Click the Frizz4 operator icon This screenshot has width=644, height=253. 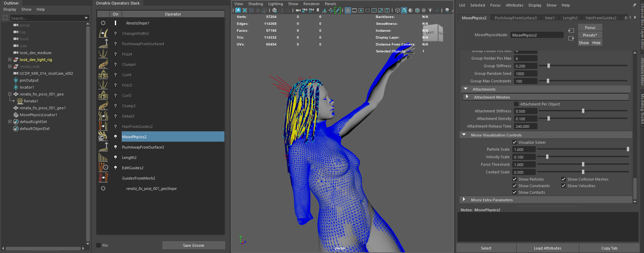click(x=103, y=54)
